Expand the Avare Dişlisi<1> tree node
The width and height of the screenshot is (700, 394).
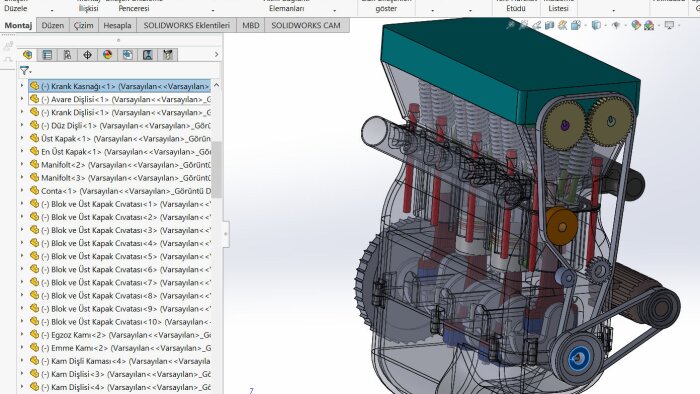(22, 99)
